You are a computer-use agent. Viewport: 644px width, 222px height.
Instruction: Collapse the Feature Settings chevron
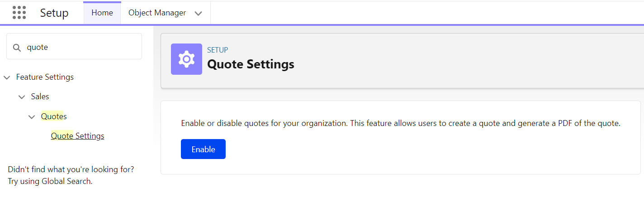pyautogui.click(x=7, y=77)
